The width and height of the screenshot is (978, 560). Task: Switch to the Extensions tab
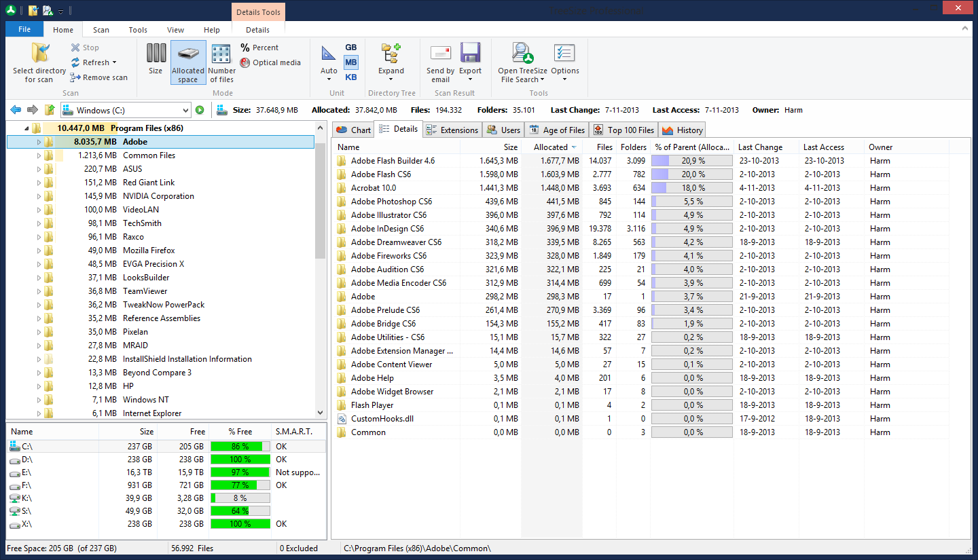coord(452,130)
